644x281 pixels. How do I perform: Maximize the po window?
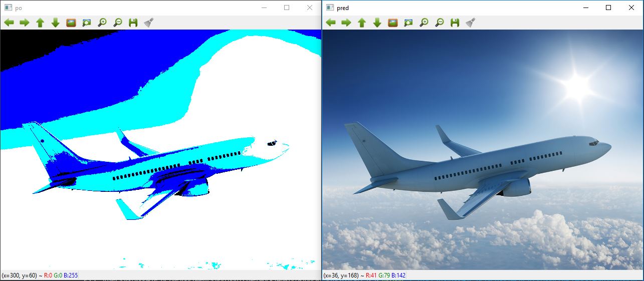point(287,8)
